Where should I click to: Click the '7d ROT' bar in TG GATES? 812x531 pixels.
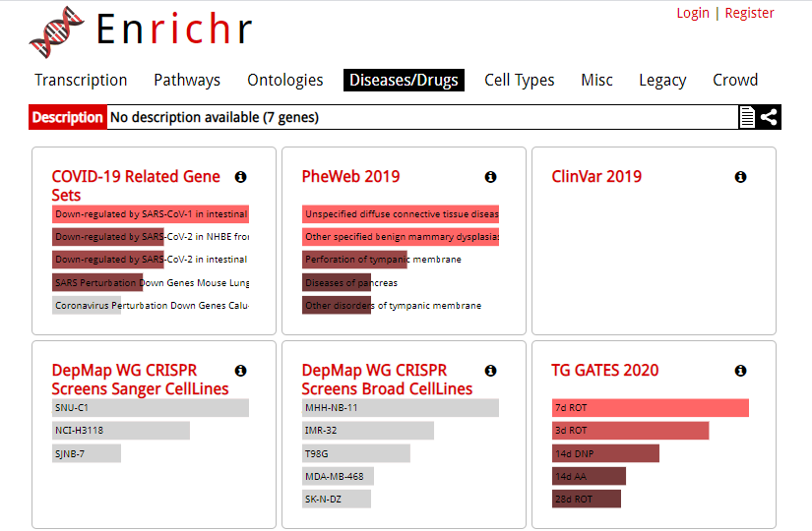[651, 408]
